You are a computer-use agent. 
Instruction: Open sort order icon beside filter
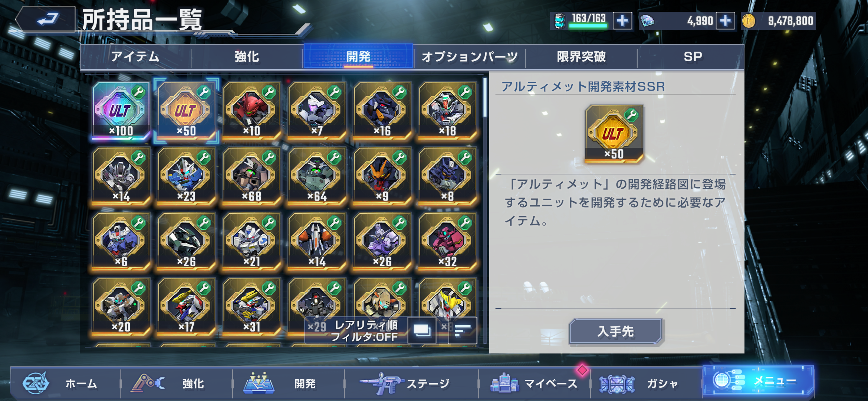coord(462,330)
